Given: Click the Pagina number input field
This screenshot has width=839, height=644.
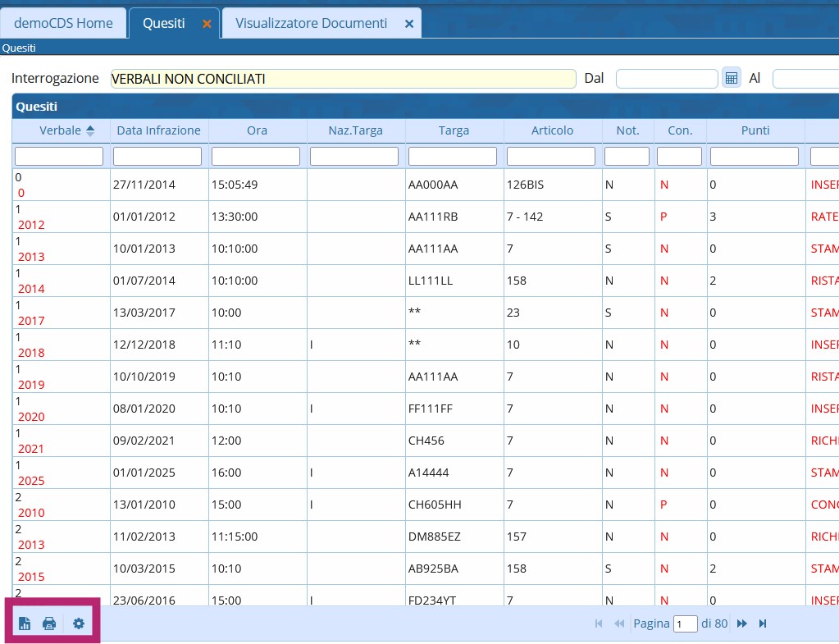Looking at the screenshot, I should tap(685, 623).
